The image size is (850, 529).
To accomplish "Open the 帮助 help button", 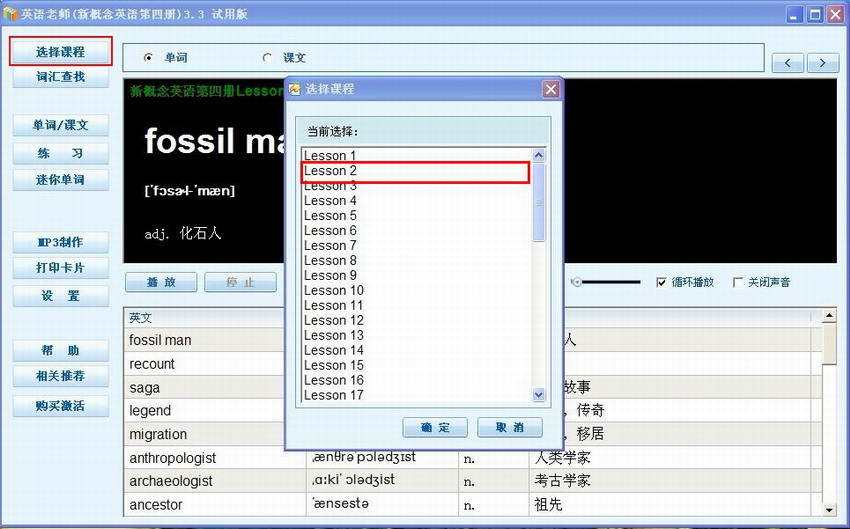I will [x=60, y=351].
